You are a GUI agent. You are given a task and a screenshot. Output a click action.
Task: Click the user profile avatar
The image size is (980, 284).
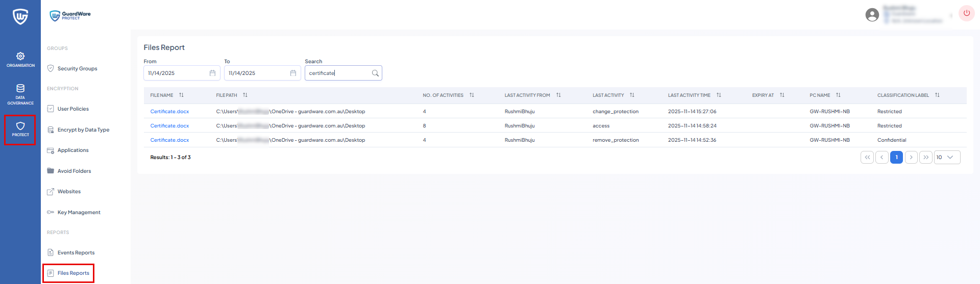tap(872, 15)
